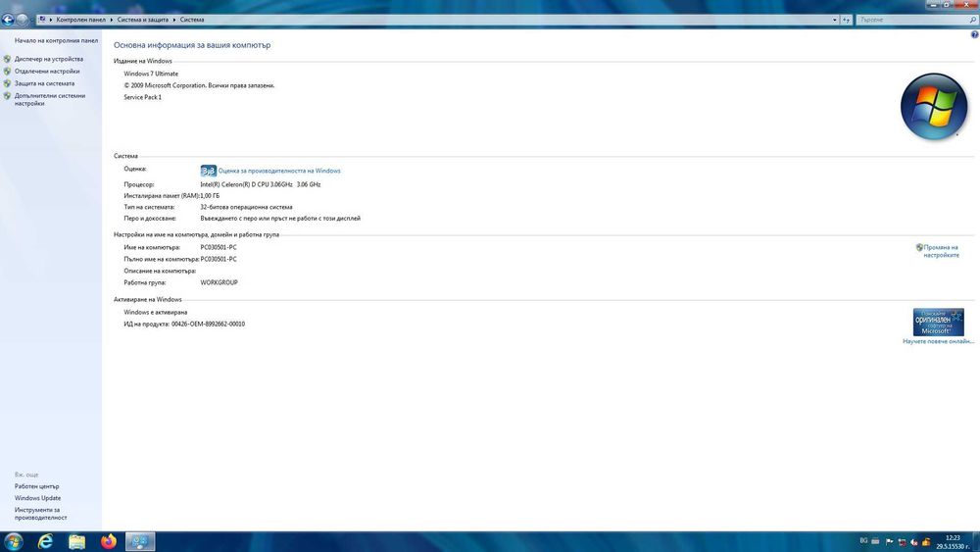Click the genuine Microsoft 'оригинален' badge
Viewport: 980px width, 552px height.
[x=938, y=322]
